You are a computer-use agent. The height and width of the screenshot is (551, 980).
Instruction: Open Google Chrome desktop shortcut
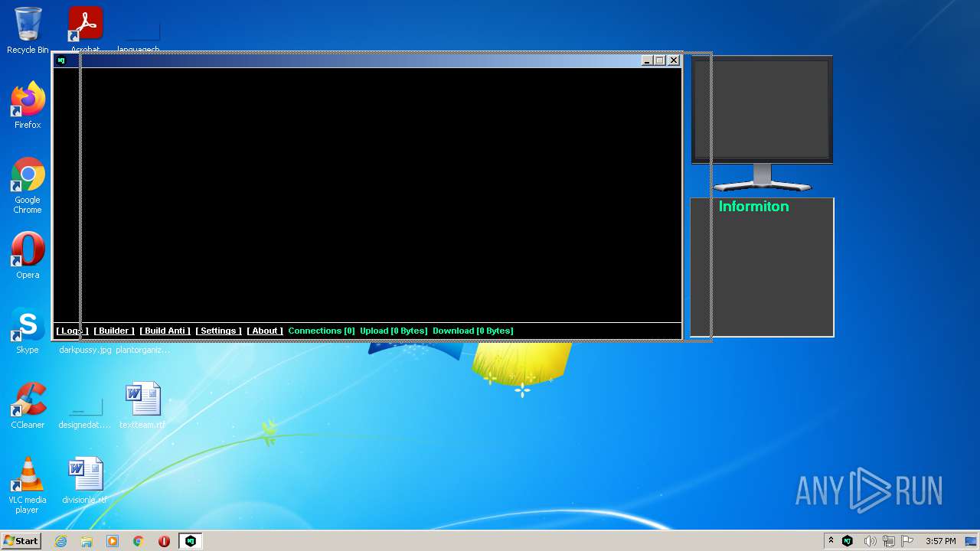(28, 186)
